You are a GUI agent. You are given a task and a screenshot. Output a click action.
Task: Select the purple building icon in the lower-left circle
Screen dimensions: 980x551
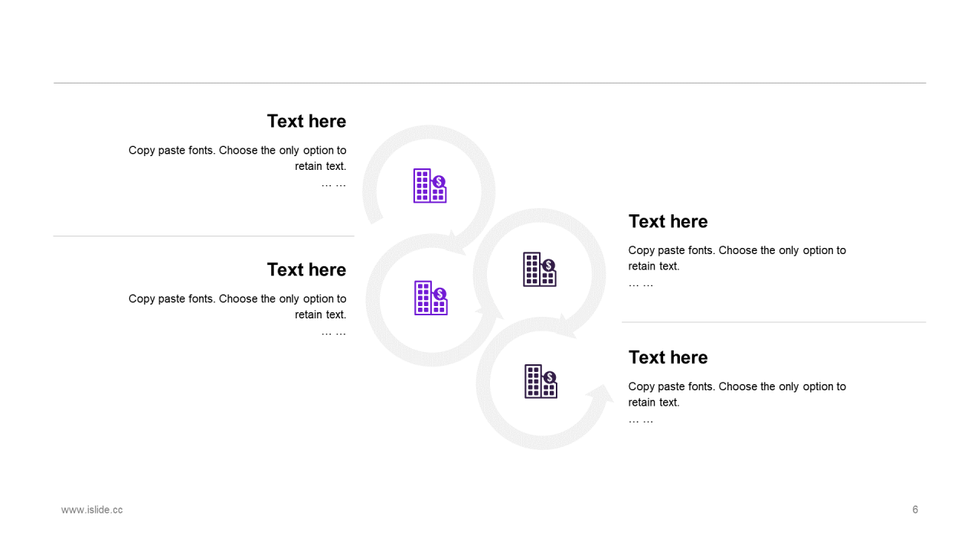(430, 298)
